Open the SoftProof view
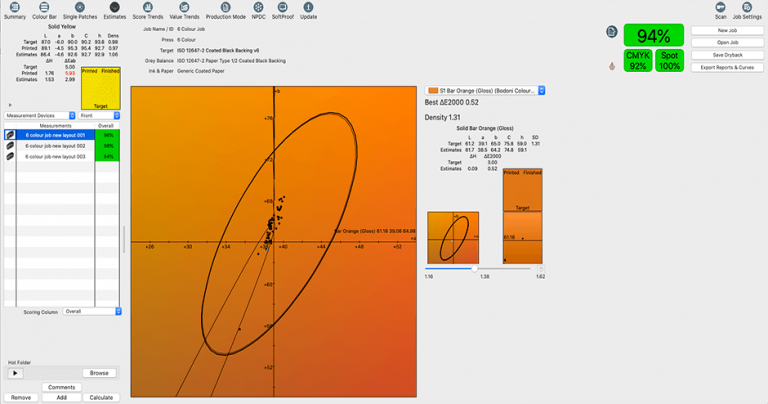Viewport: 768px width, 404px height. pyautogui.click(x=284, y=10)
